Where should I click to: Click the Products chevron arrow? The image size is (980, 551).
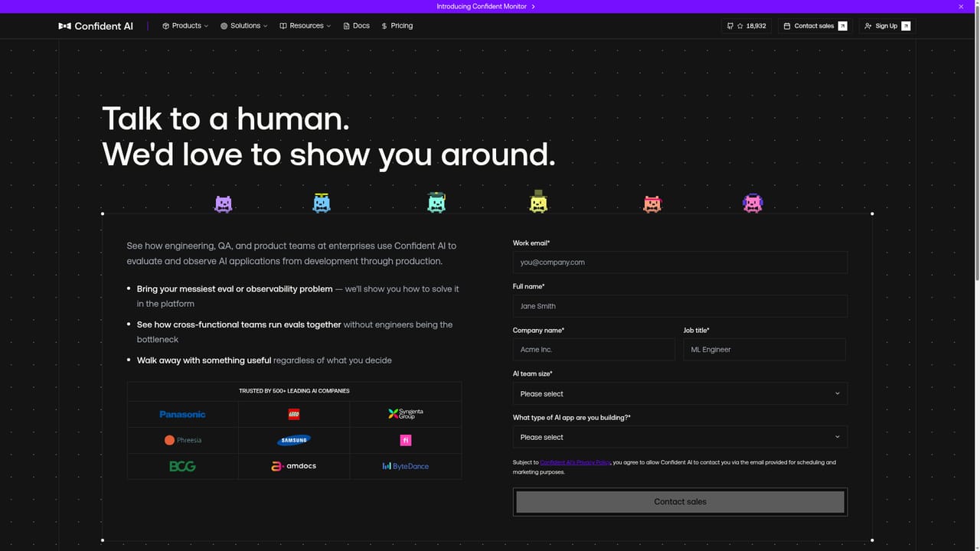206,26
